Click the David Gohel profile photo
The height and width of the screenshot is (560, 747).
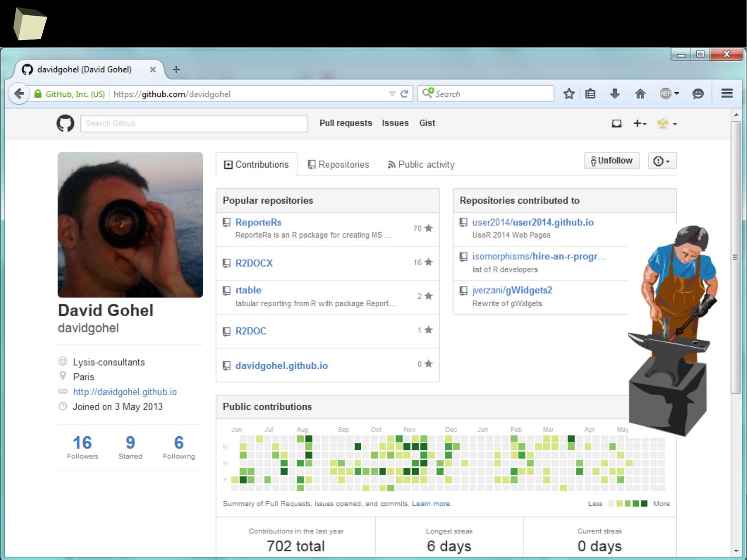pos(130,224)
